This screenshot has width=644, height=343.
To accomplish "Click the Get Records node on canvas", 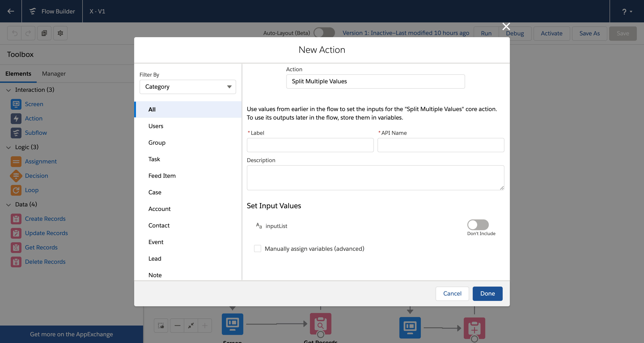I will (320, 324).
